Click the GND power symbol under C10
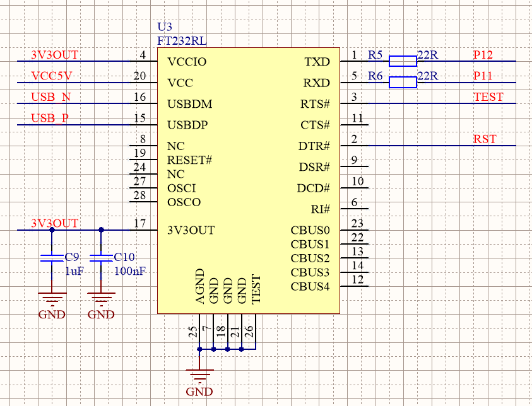Screen dimensions: 532x406 pos(101,306)
